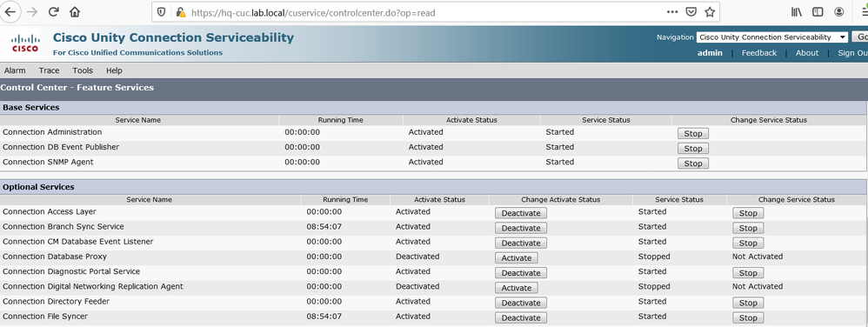The height and width of the screenshot is (327, 868).
Task: Go to the browser Home icon
Action: 75,11
